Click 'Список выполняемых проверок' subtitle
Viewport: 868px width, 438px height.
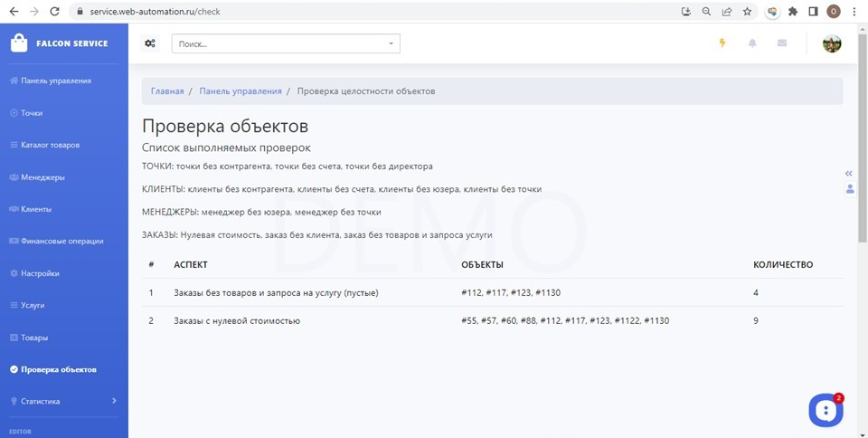pyautogui.click(x=226, y=148)
